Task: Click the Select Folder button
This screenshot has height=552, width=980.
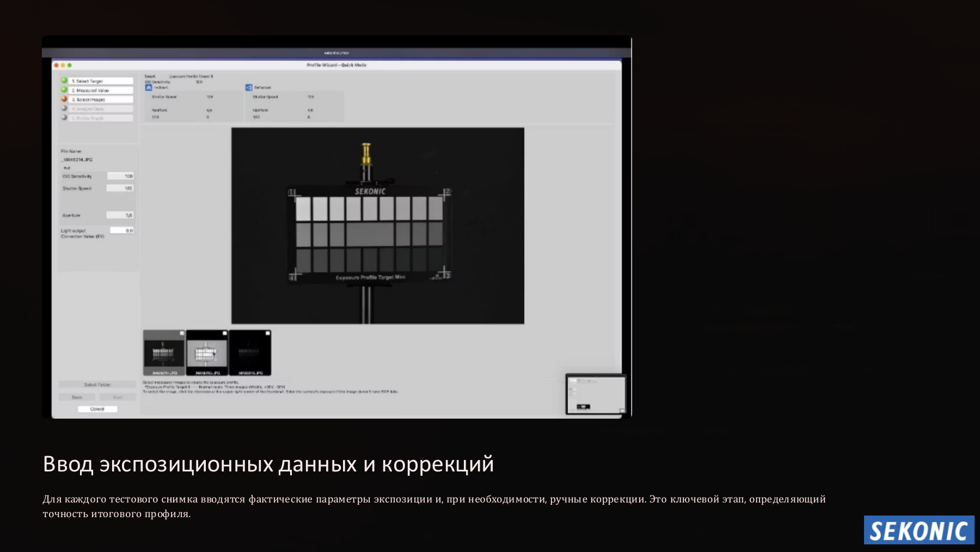Action: [x=97, y=385]
